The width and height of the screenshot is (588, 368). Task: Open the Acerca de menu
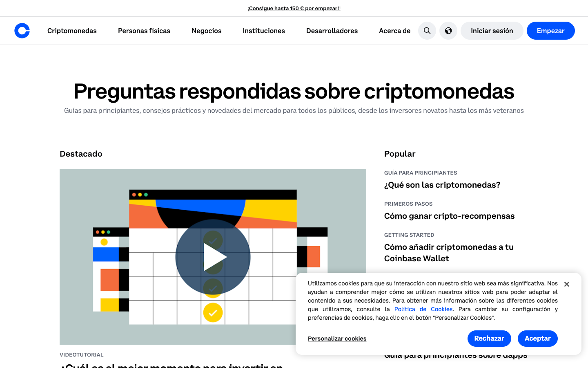394,31
